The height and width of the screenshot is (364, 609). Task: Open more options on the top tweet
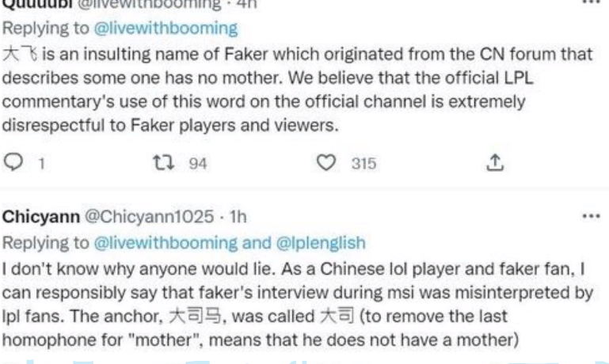tap(592, 4)
